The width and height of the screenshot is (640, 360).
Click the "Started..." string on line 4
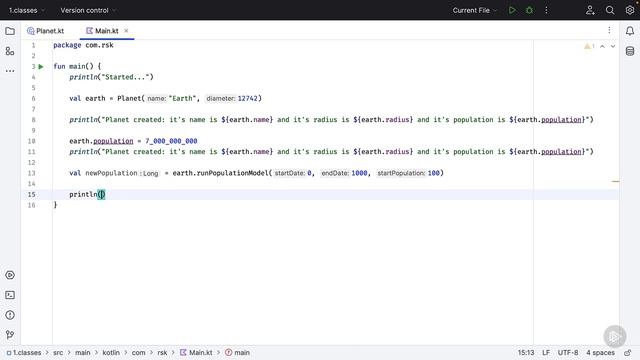tap(125, 77)
